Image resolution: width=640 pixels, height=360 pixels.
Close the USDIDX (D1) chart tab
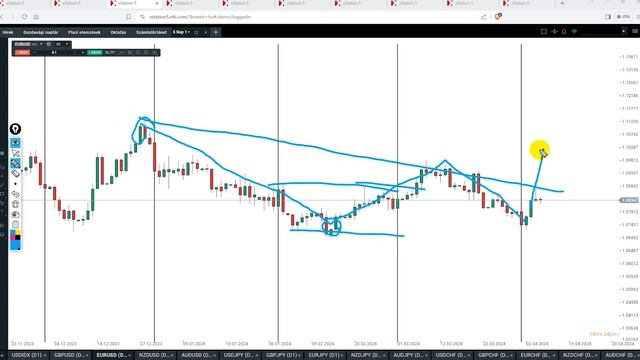click(x=44, y=356)
